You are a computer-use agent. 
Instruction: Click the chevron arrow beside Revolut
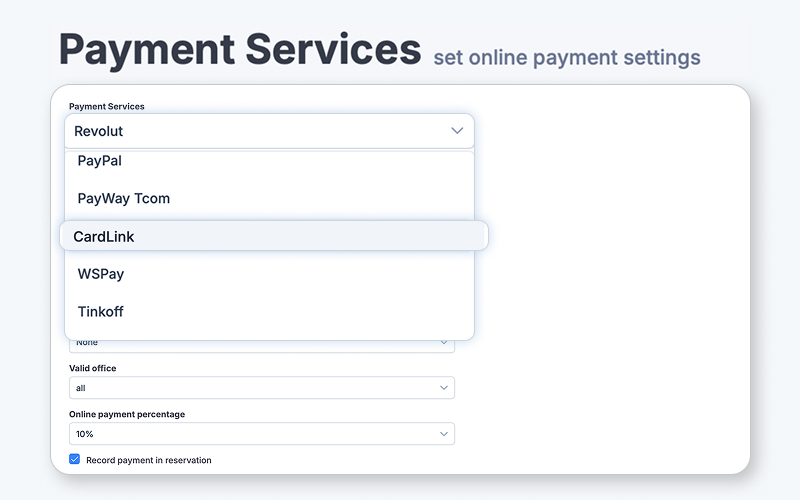tap(457, 131)
